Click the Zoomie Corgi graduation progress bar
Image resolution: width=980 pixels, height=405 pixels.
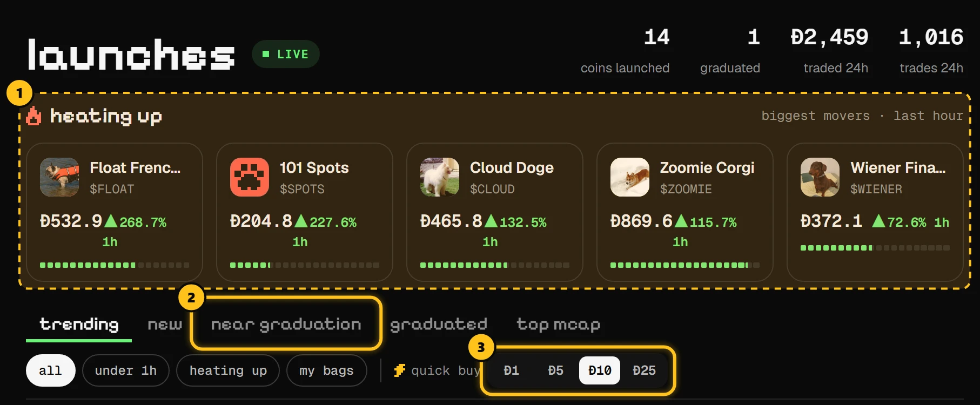click(685, 265)
